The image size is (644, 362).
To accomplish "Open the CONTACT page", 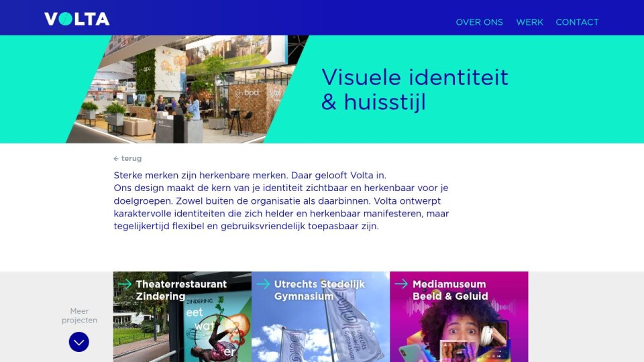I will tap(577, 22).
